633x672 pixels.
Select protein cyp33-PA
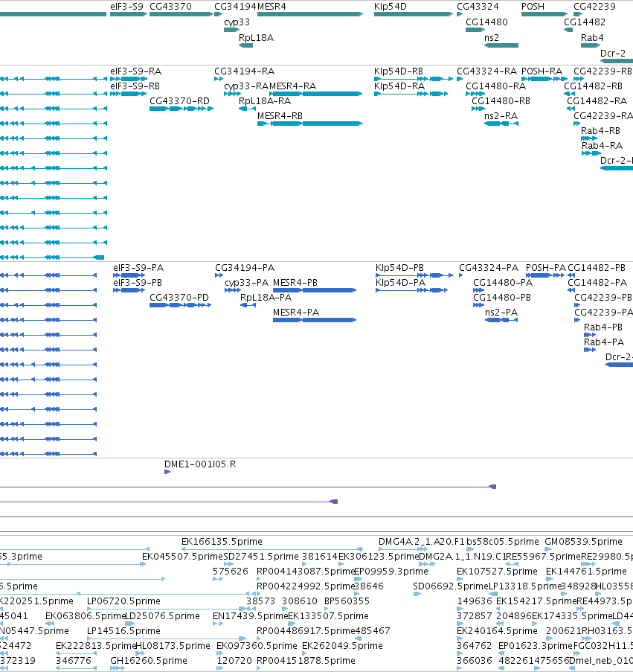[x=233, y=290]
